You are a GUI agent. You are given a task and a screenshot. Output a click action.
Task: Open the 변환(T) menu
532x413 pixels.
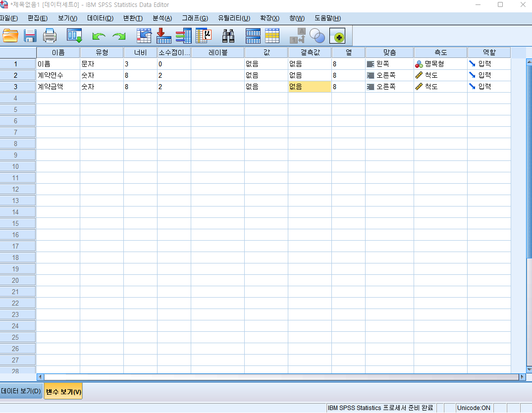coord(133,18)
